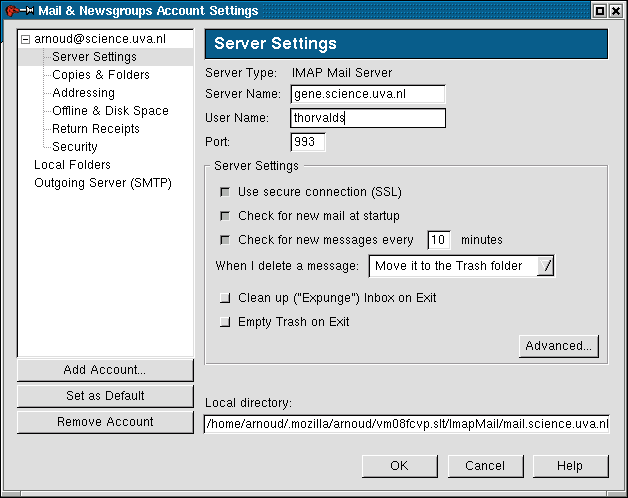Screen dimensions: 628x498
Task: Toggle Use secure connection (SSL) checkbox
Action: point(225,192)
